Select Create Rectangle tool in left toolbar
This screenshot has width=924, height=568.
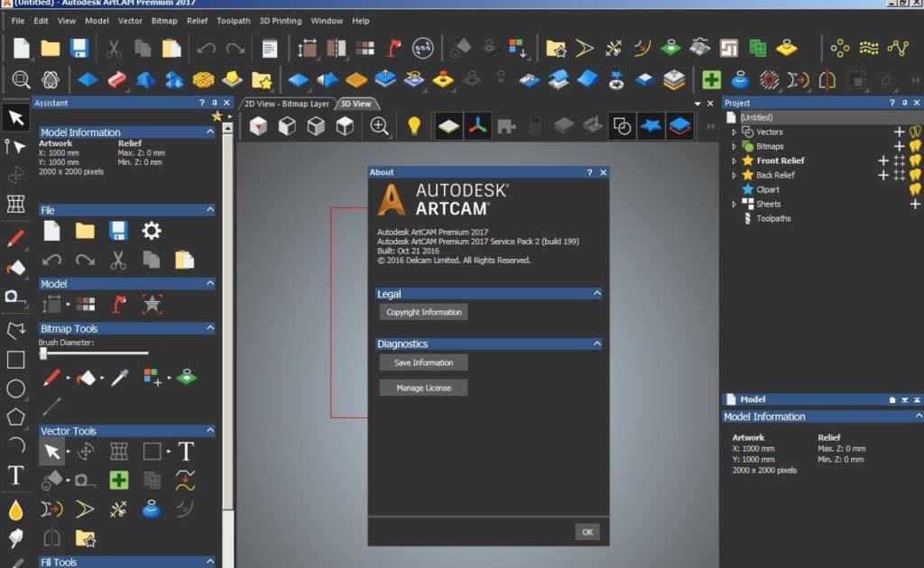15,360
